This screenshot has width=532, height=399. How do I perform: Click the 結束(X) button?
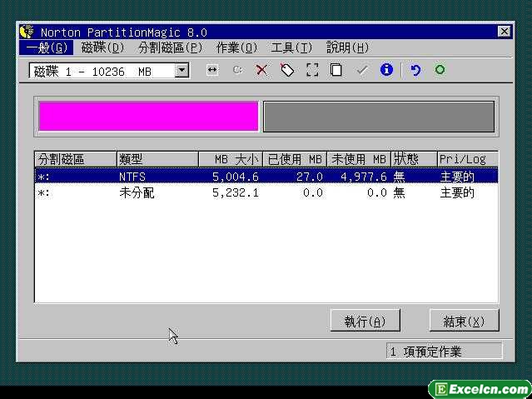tap(464, 321)
